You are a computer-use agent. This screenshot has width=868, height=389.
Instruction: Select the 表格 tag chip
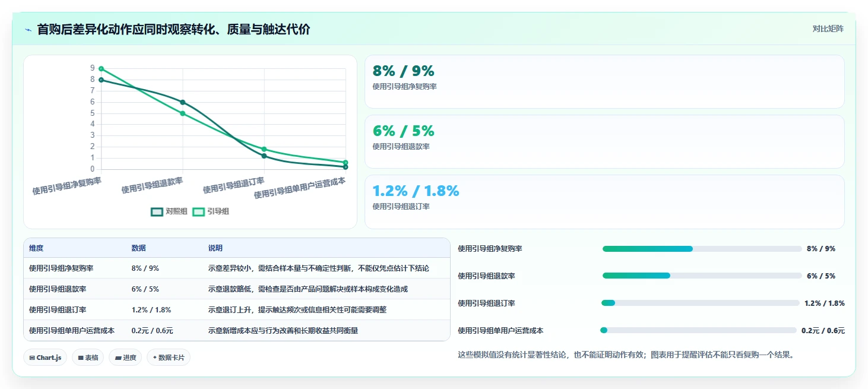[x=88, y=358]
